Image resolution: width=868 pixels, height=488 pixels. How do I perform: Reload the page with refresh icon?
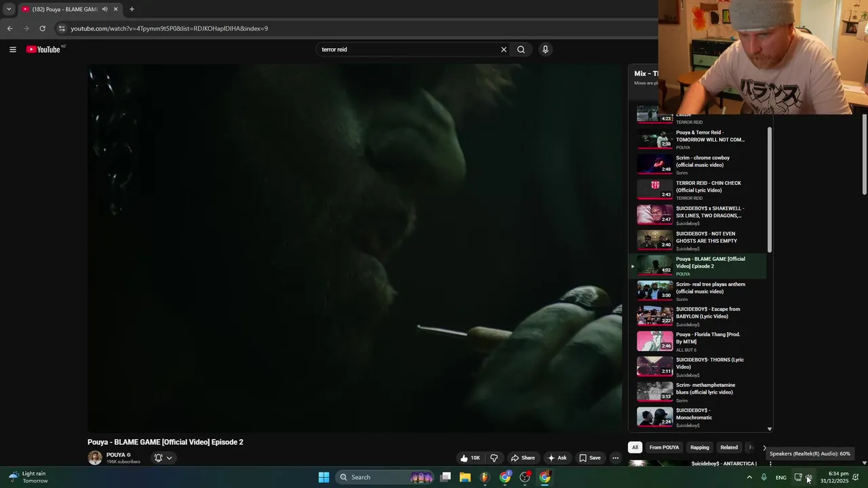pos(42,28)
